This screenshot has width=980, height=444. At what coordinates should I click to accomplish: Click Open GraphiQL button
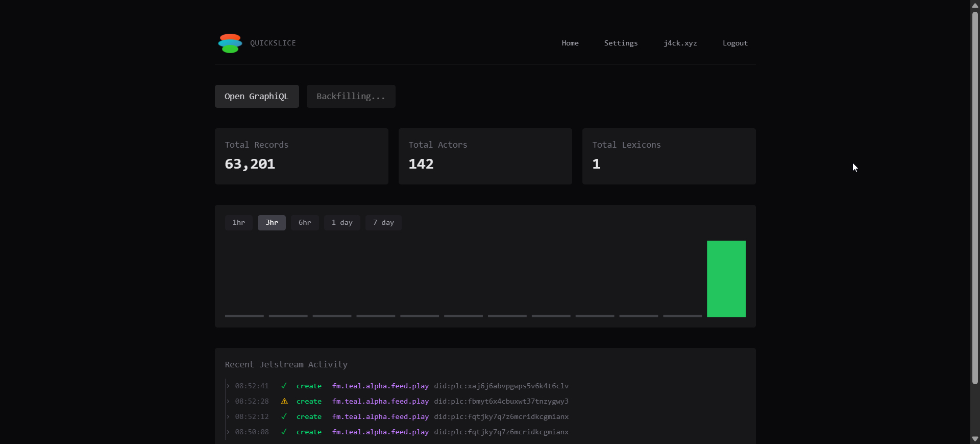(x=257, y=97)
